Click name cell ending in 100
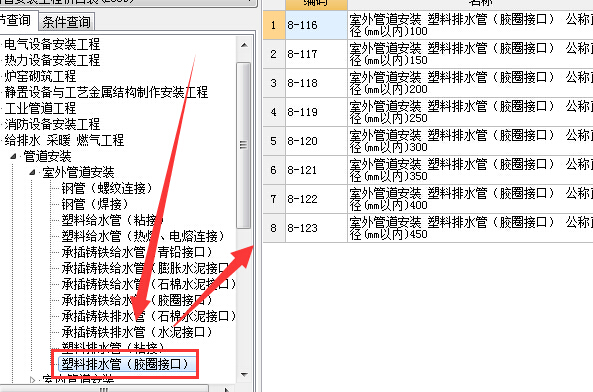The width and height of the screenshot is (593, 392). pos(470,25)
